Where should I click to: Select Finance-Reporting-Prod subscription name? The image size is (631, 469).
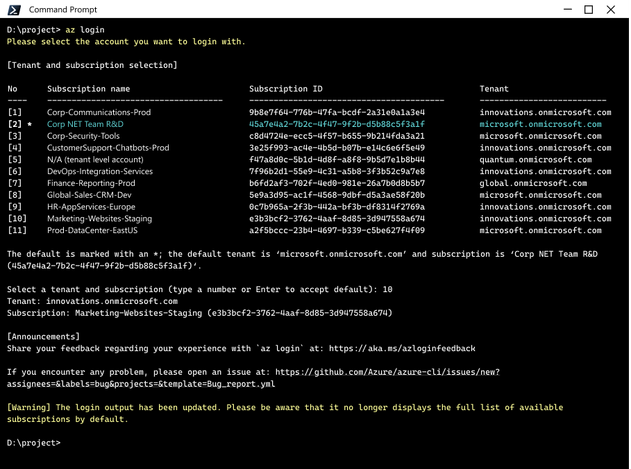pos(91,183)
